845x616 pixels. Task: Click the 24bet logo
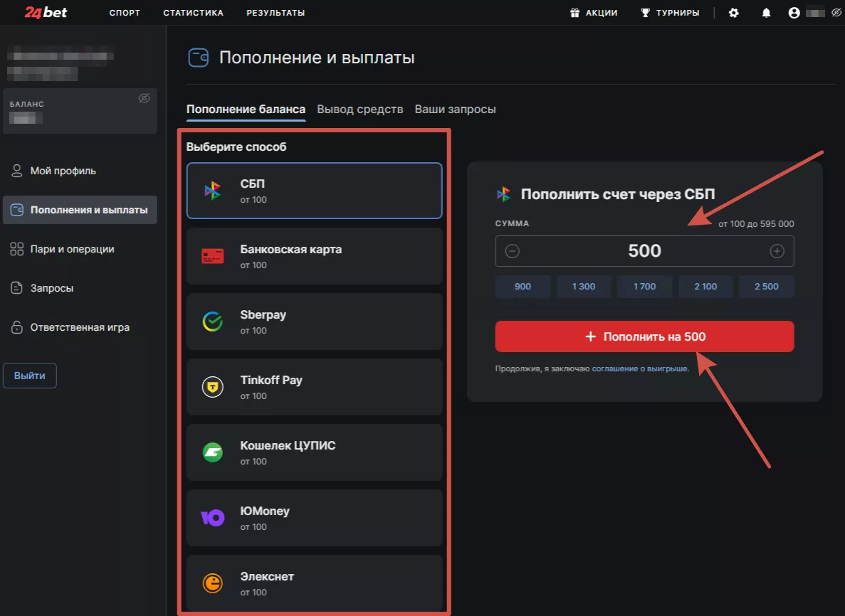[46, 12]
